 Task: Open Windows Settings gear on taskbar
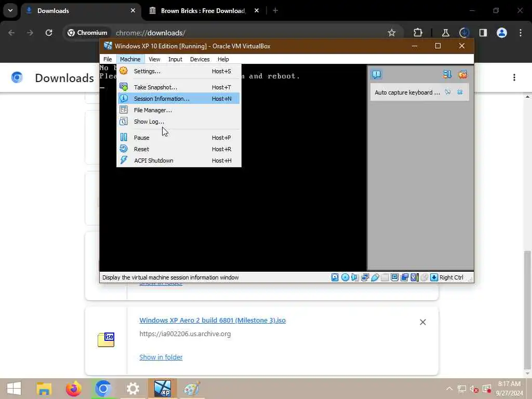[x=132, y=389]
